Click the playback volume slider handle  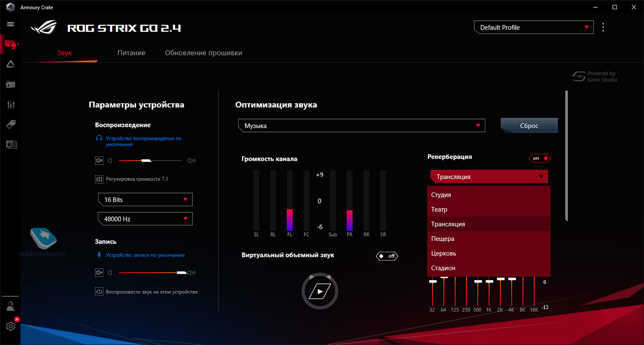pos(146,160)
